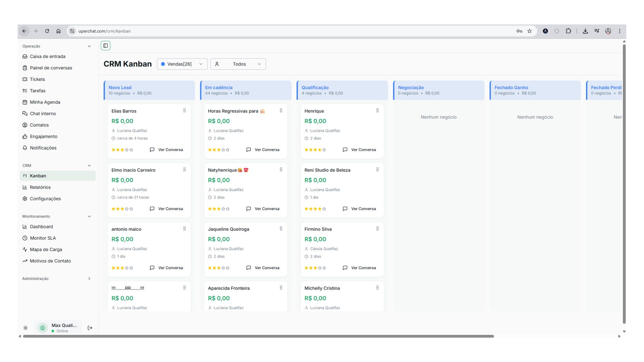Go to Mapa de Carga
Screen dimensions: 644x362
46,249
